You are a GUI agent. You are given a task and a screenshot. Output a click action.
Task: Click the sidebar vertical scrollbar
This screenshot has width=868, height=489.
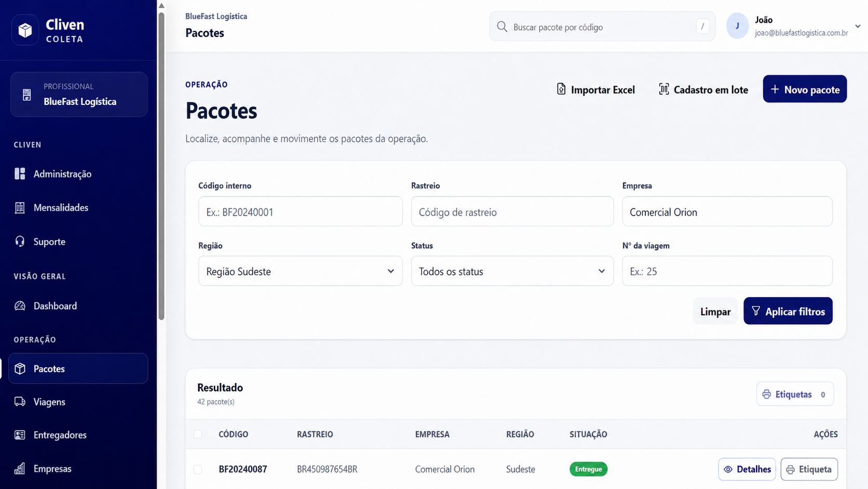(x=161, y=166)
